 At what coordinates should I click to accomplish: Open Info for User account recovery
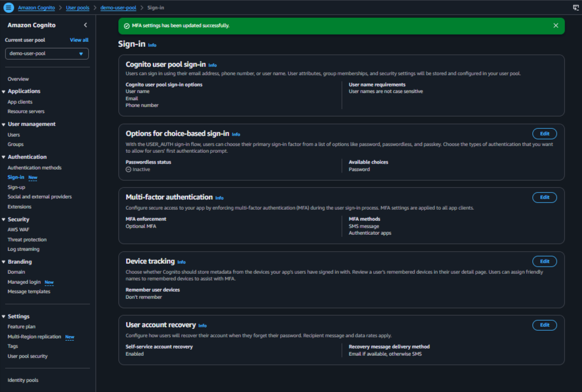203,326
